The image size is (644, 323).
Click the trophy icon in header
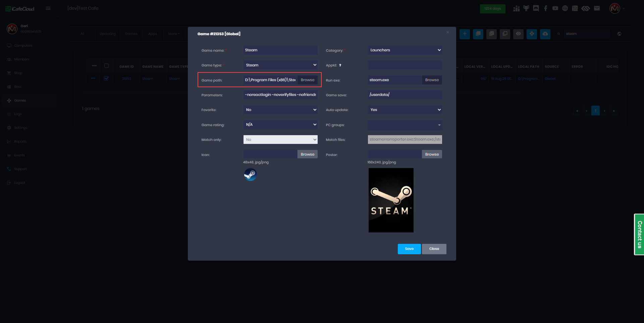pos(526,8)
